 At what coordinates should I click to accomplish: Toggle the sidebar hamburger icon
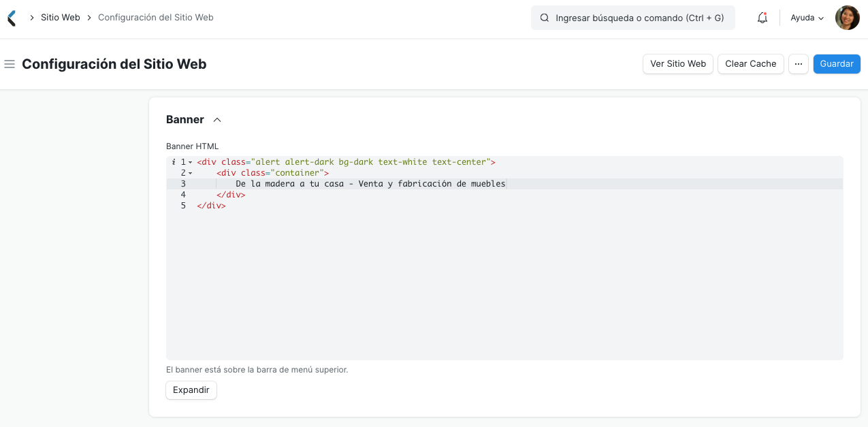click(x=10, y=64)
